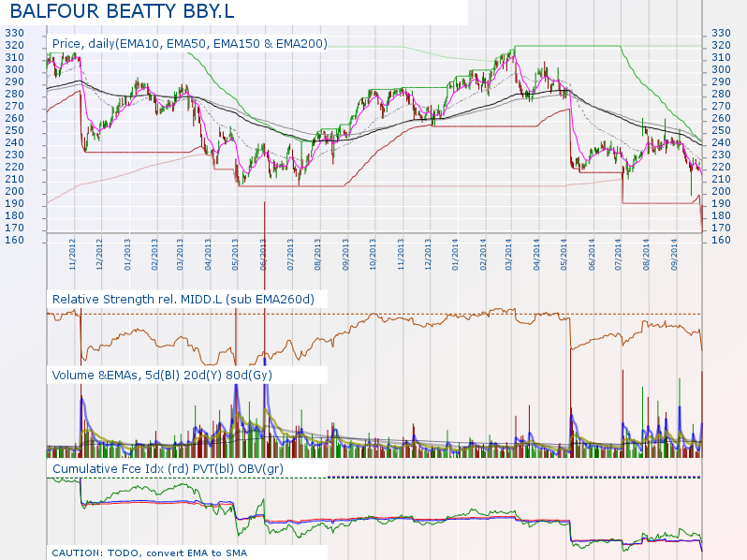The image size is (747, 560).
Task: Click the 04/2014 date axis label
Action: [x=537, y=255]
